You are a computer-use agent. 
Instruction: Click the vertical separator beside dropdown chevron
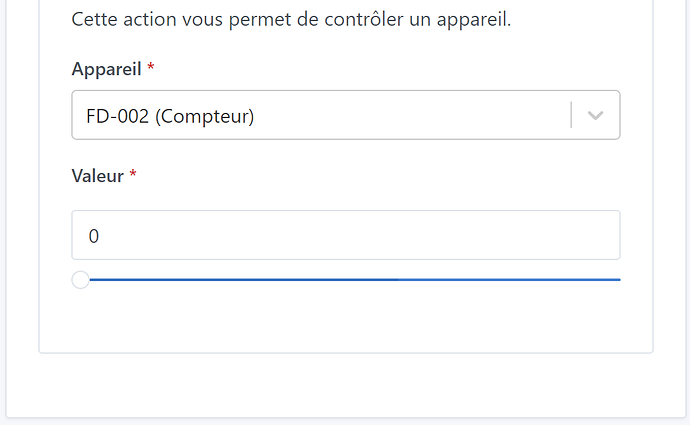pos(571,116)
